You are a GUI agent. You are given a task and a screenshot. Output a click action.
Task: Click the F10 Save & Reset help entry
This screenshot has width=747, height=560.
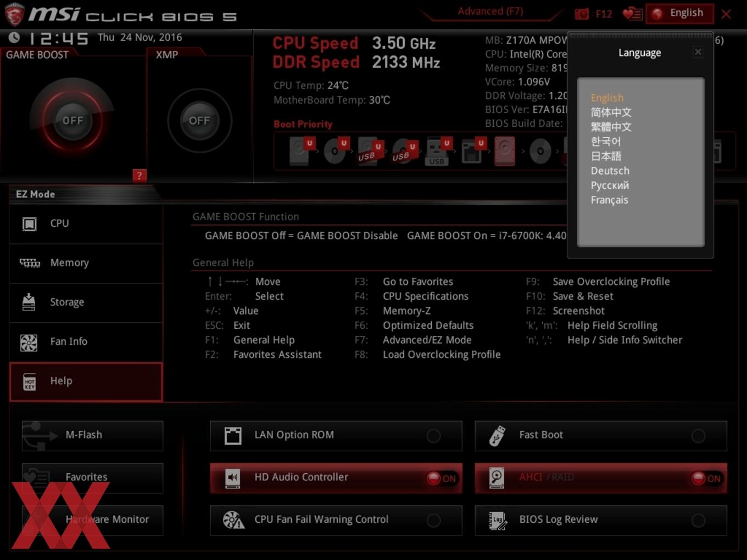coord(570,296)
